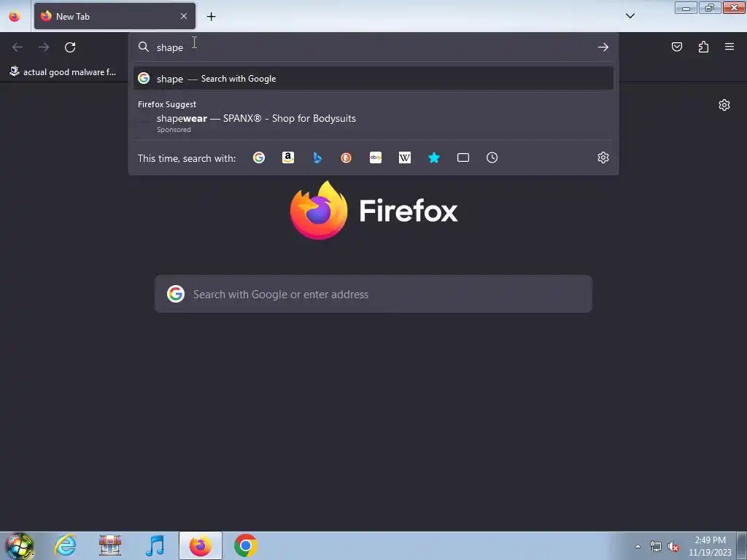Reload the current page
Viewport: 747px width, 560px height.
coord(70,47)
